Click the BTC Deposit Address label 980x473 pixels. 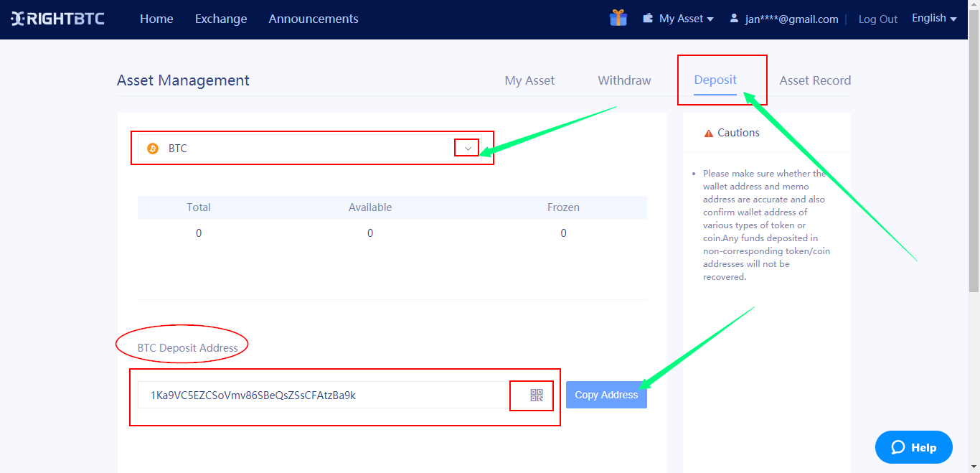(x=188, y=347)
